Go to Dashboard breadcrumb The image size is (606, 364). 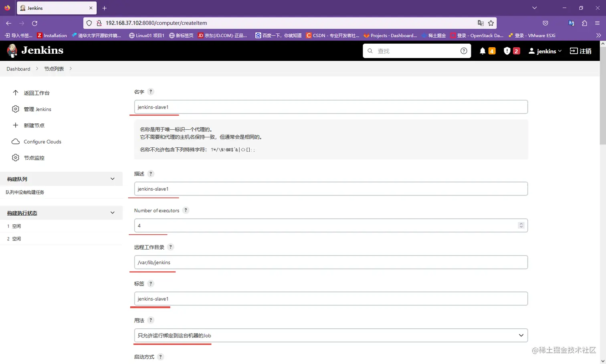point(18,69)
